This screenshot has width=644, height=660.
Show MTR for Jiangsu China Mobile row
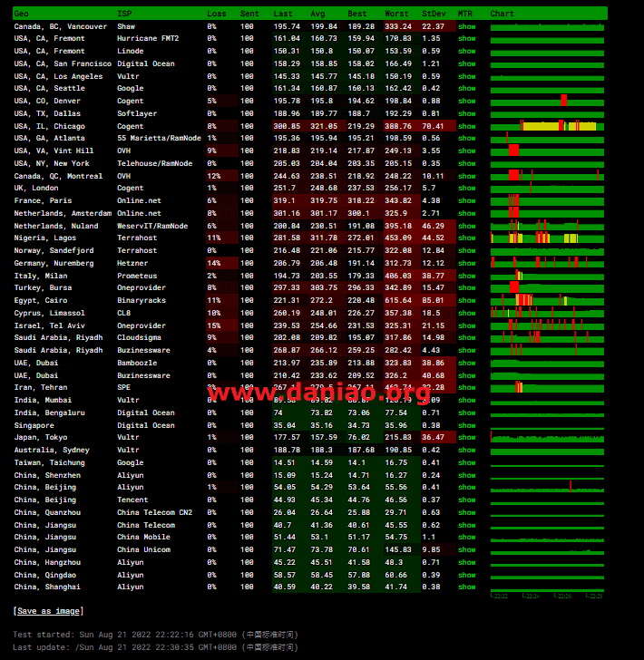467,537
